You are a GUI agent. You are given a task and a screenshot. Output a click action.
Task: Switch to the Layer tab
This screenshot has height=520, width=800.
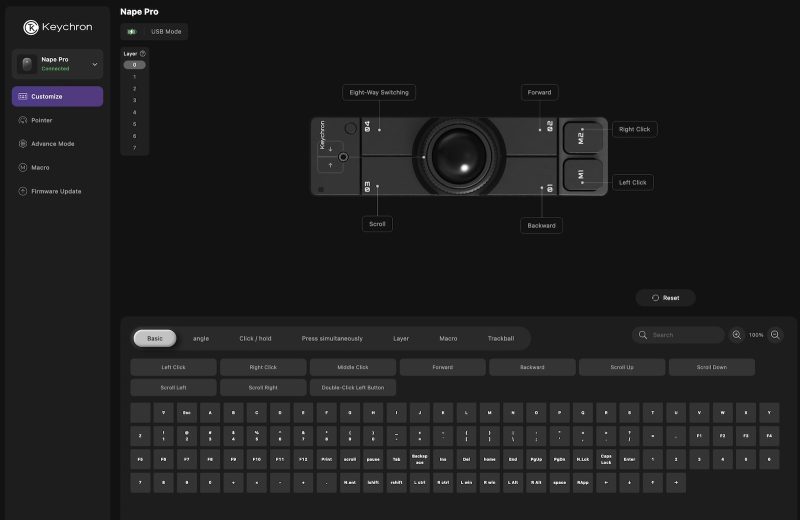pyautogui.click(x=401, y=338)
